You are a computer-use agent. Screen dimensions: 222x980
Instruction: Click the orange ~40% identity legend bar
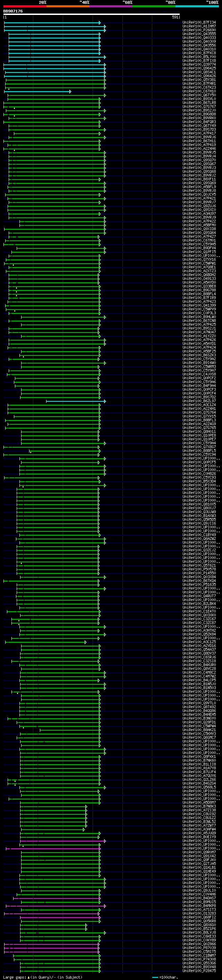(68, 6)
